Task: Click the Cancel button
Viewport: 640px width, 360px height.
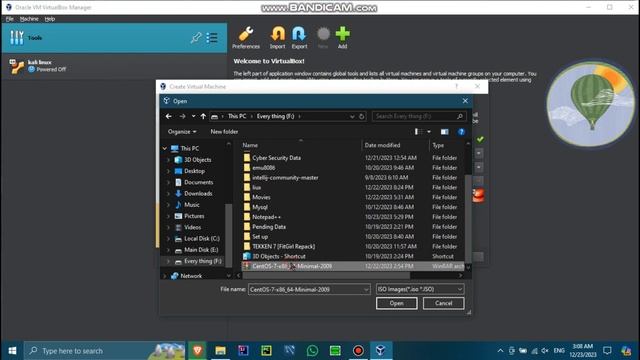Action: (443, 303)
